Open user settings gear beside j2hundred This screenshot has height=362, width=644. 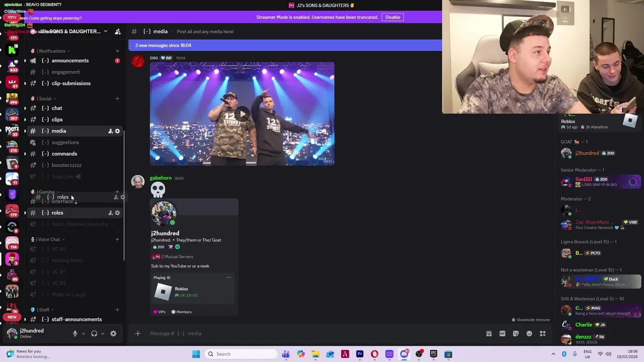[x=113, y=333]
